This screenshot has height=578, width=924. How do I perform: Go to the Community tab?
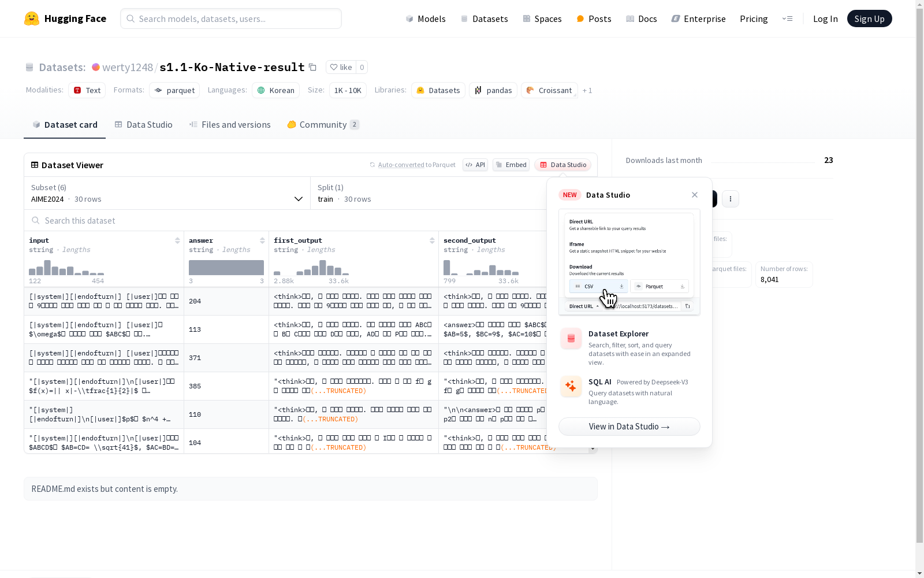(323, 125)
